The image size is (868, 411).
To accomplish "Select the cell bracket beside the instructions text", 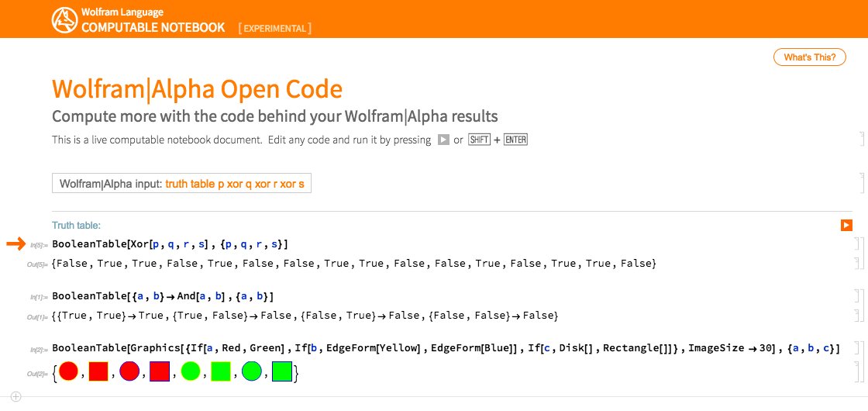I will (x=861, y=139).
